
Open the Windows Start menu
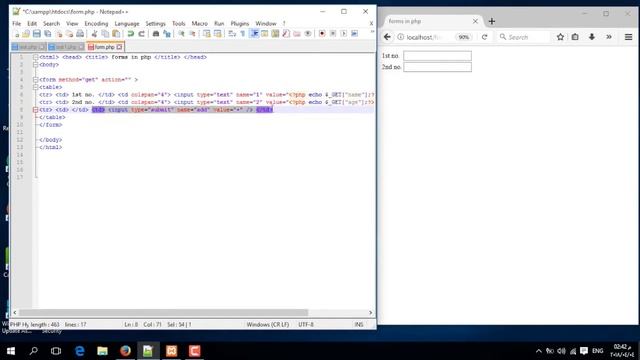[x=11, y=351]
